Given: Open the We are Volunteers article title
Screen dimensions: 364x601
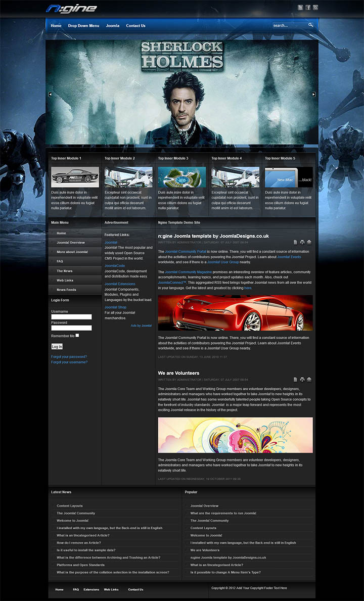Looking at the screenshot, I should (178, 373).
